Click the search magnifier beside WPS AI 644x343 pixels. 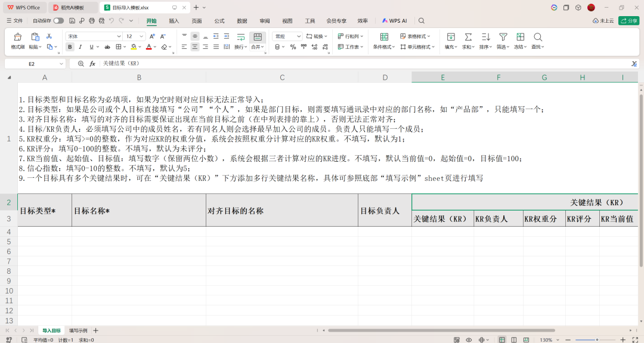pyautogui.click(x=422, y=20)
